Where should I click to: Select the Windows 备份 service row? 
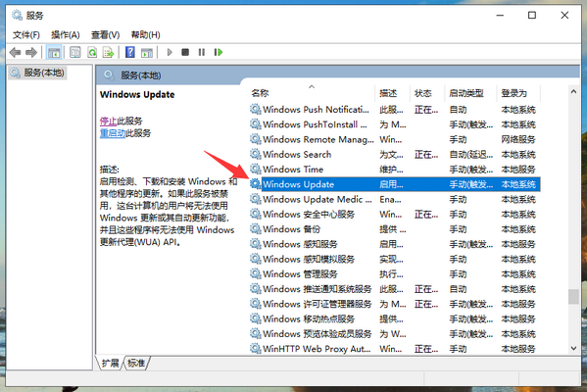395,229
